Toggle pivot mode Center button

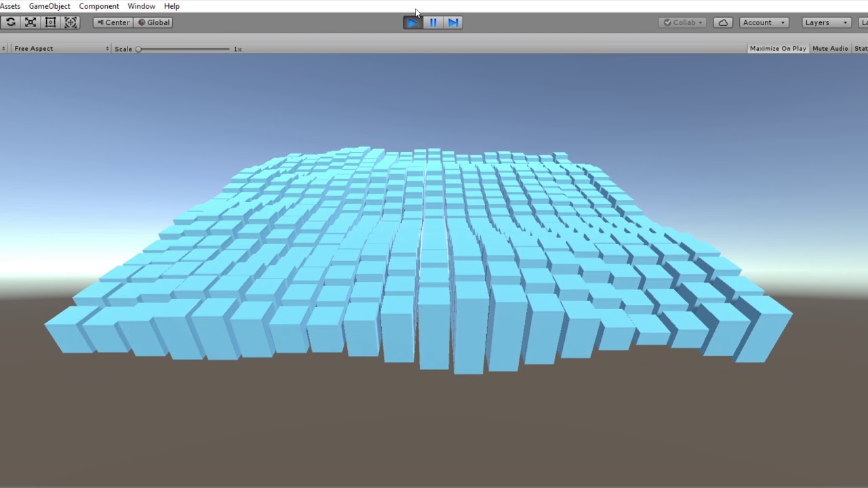click(113, 22)
